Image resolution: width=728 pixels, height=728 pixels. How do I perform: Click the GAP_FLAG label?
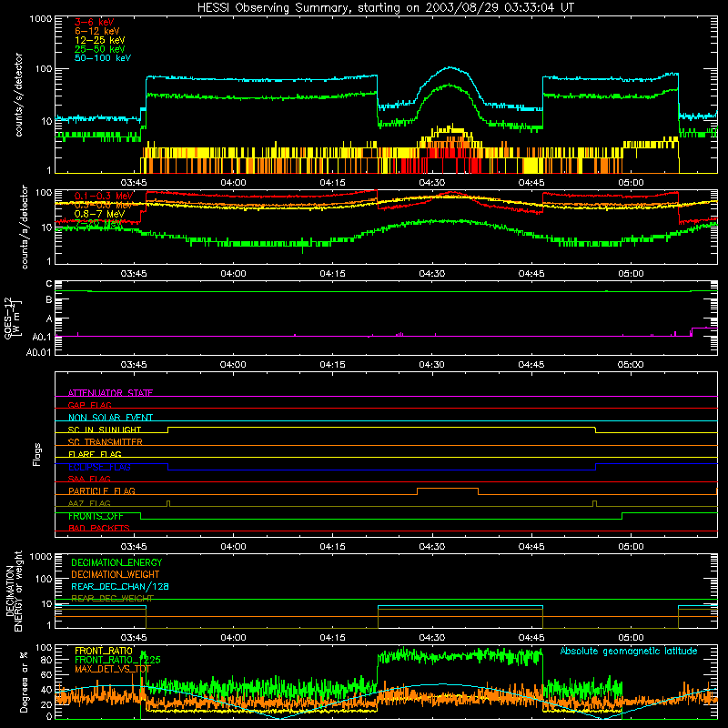click(90, 405)
